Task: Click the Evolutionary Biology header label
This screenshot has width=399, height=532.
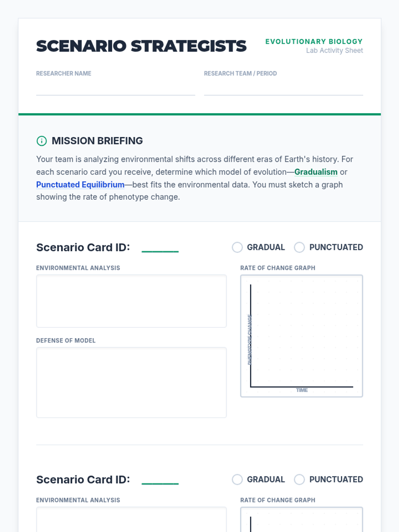Action: click(x=314, y=42)
